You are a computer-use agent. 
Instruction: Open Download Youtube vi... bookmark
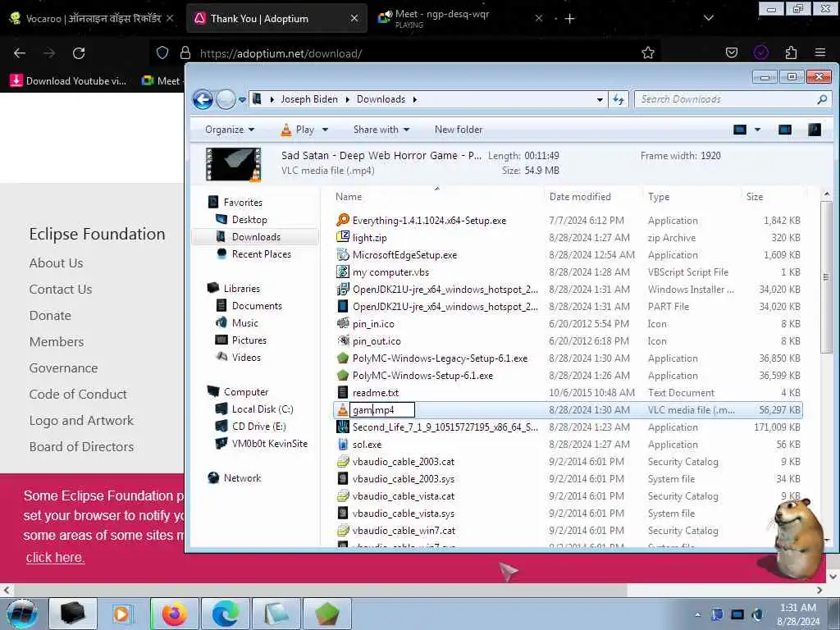click(68, 81)
